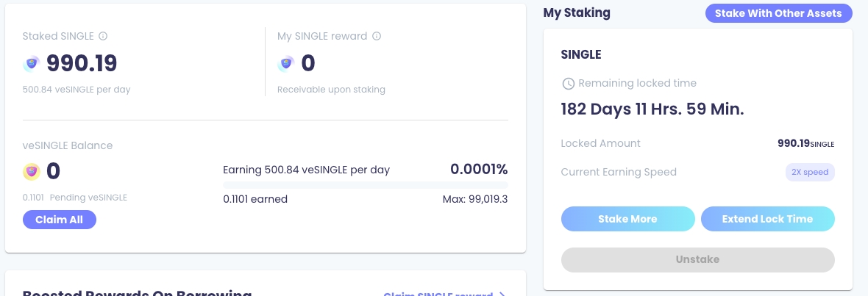This screenshot has width=868, height=296.
Task: Open the My SINGLE reward info tooltip icon
Action: pyautogui.click(x=377, y=36)
